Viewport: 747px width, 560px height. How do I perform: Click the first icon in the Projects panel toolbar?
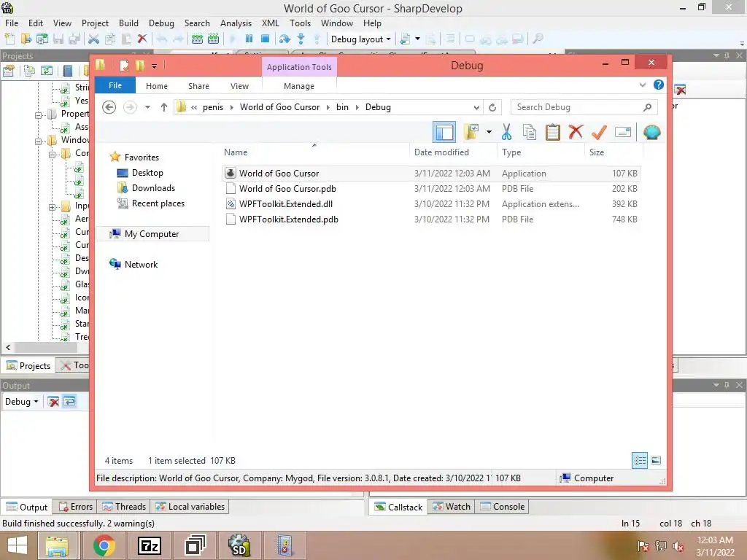click(x=9, y=71)
